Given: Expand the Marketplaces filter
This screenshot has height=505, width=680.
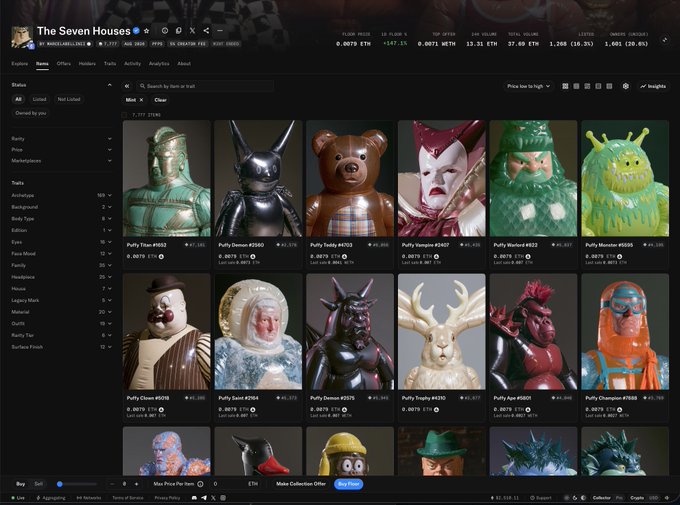Looking at the screenshot, I should click(61, 161).
